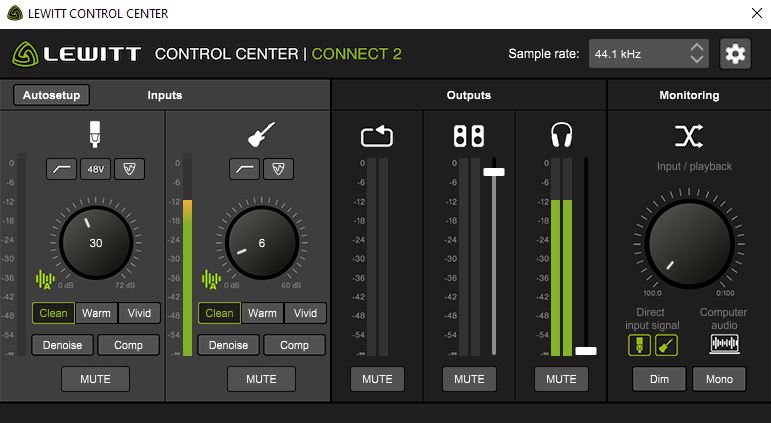Click the LEWITT logo in header

tap(77, 54)
